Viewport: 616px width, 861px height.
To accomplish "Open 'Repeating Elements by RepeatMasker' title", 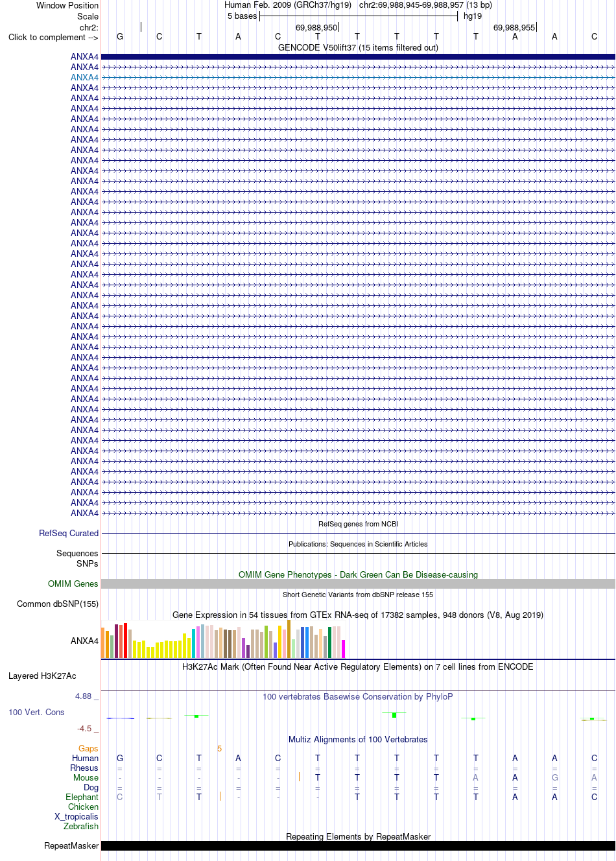I will coord(358,836).
